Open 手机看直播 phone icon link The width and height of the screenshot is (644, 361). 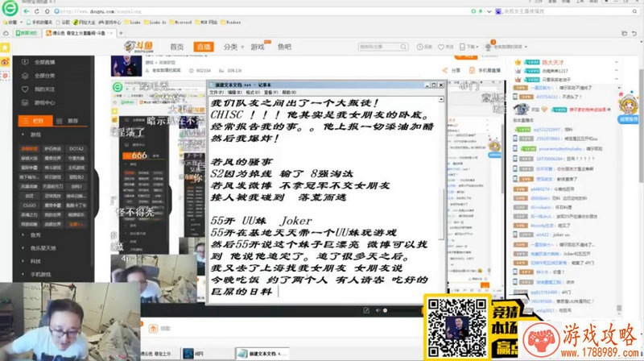(473, 70)
